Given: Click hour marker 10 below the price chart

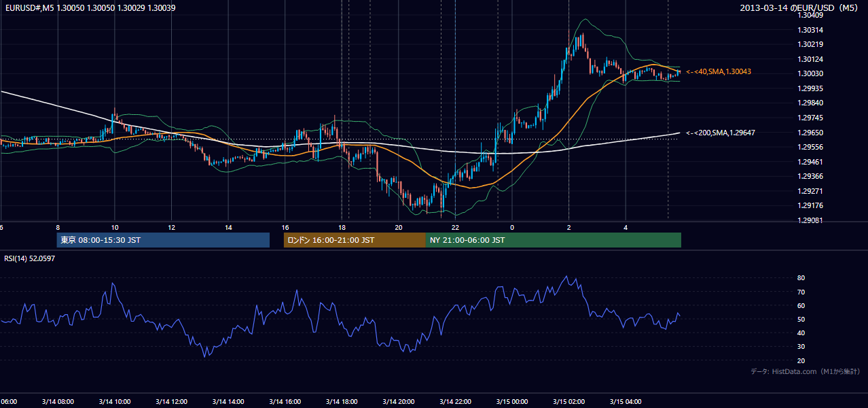Looking at the screenshot, I should point(114,227).
